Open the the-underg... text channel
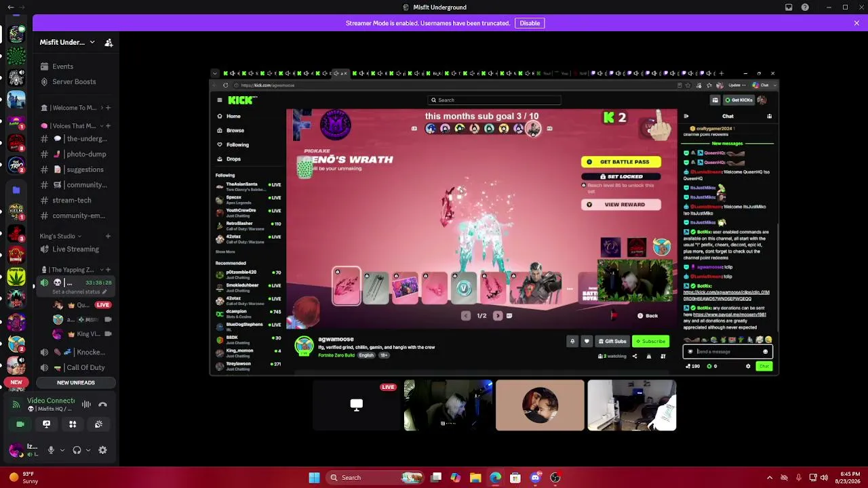 point(77,139)
